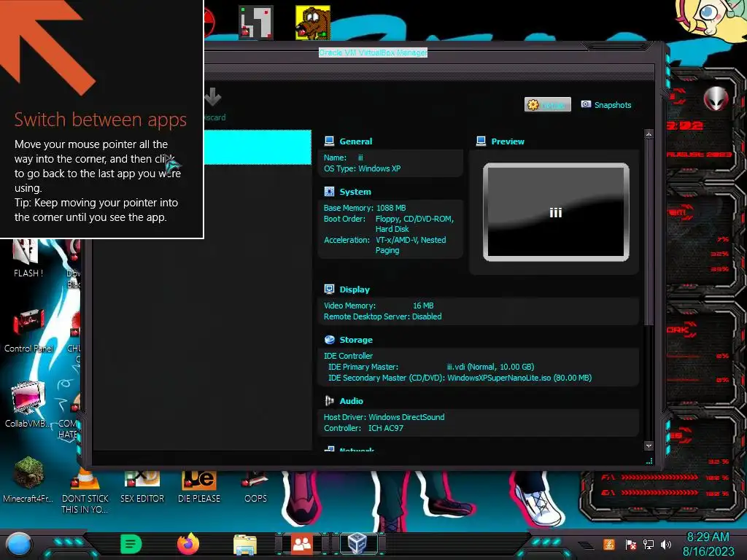Open the Minecraft4Fr desktop icon

coord(28,472)
